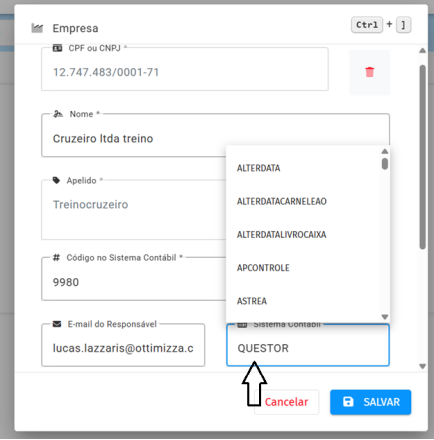Screen dimensions: 434x440
Task: Click the Cancelar button
Action: 286,402
